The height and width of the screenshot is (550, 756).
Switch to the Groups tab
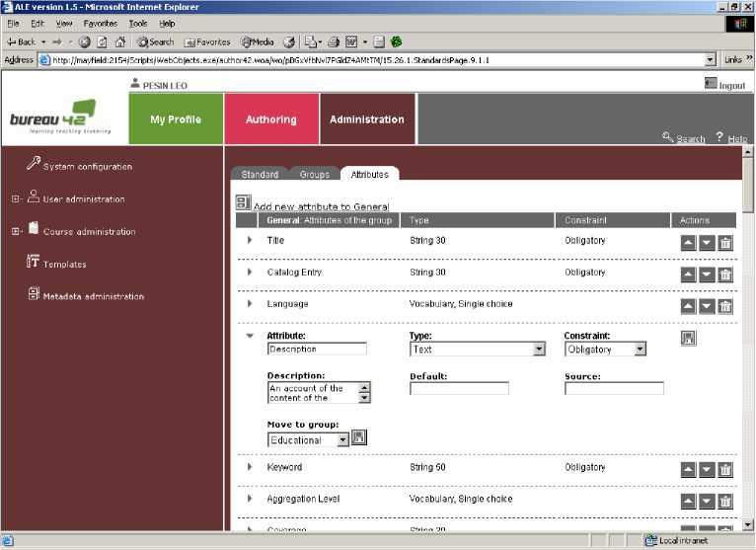point(315,174)
